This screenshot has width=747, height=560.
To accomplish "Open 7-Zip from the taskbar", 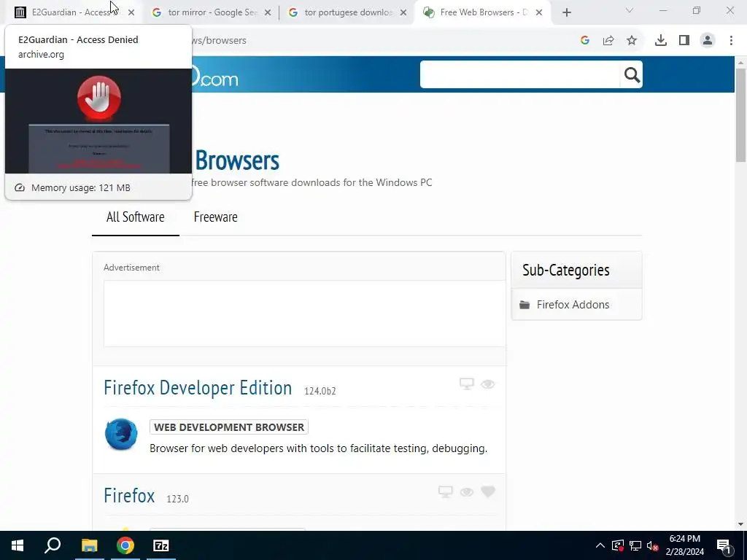I will coord(161,545).
